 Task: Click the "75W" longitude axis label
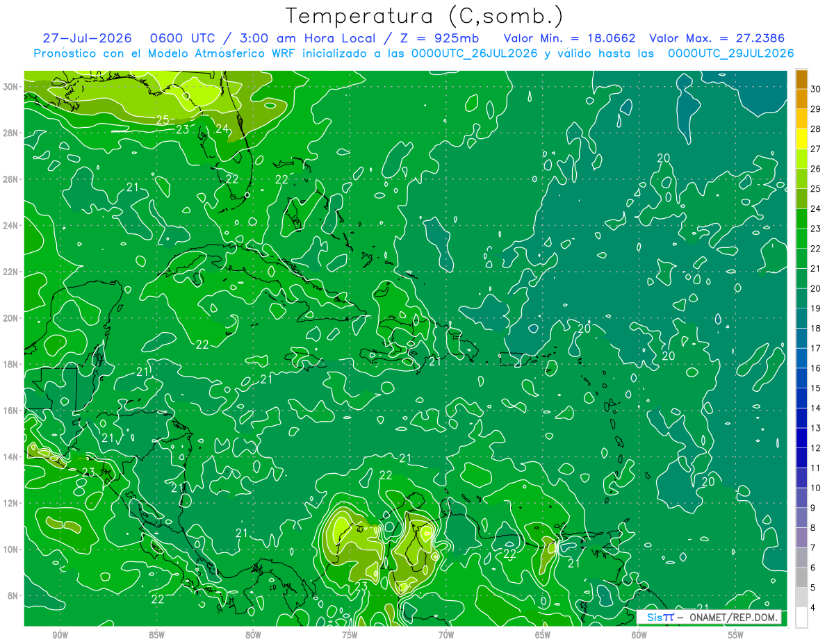click(x=350, y=635)
